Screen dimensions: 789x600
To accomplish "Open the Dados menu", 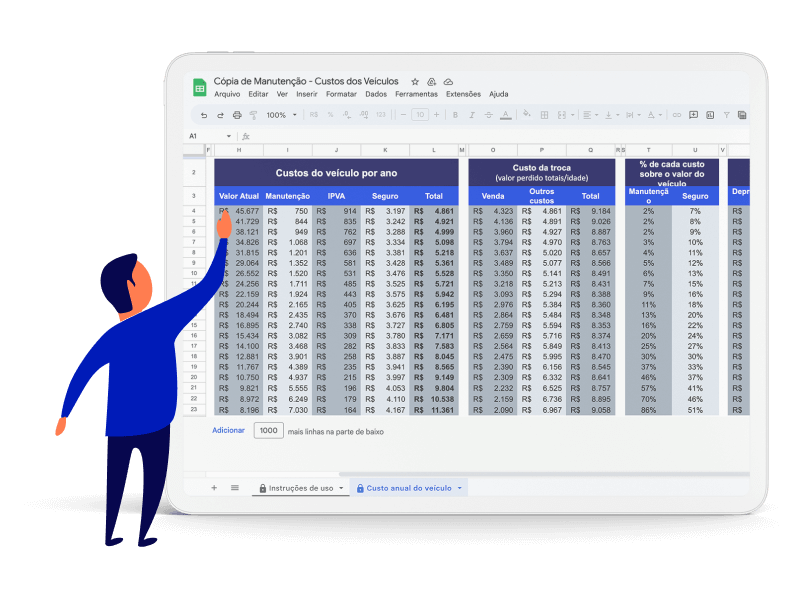I will coord(376,94).
